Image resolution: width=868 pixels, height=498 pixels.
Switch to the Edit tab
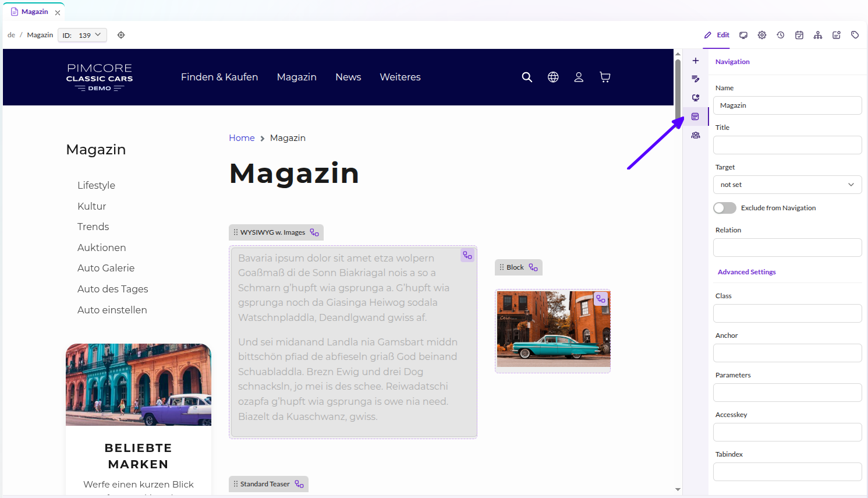717,35
